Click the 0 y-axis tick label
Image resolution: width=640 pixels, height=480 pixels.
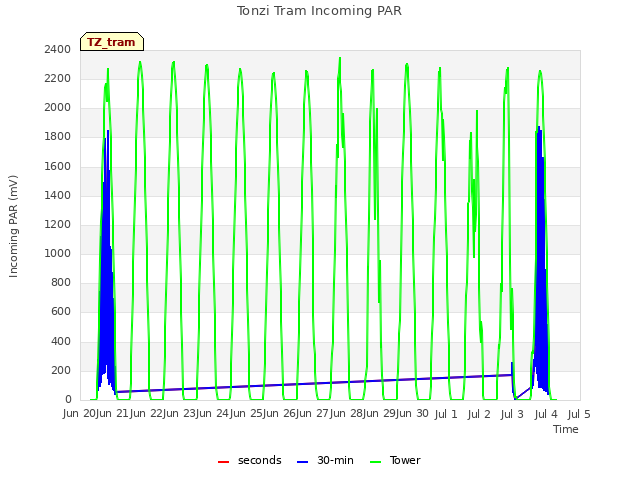pyautogui.click(x=68, y=399)
